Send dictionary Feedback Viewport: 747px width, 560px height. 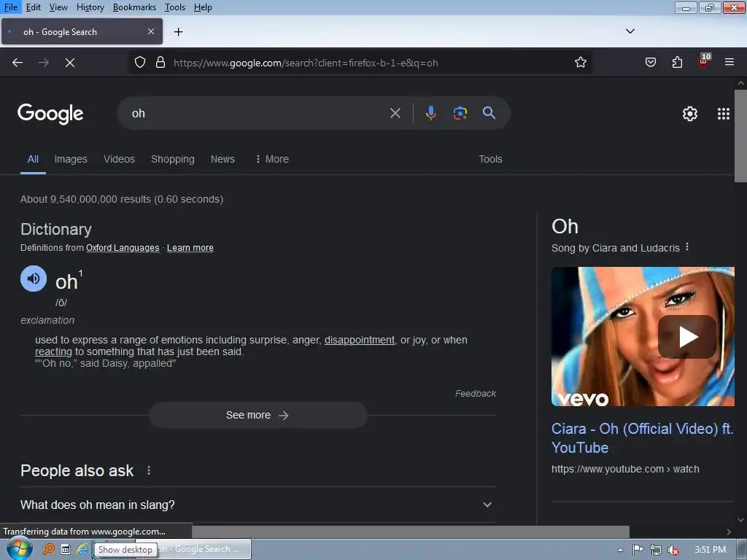[x=475, y=393]
